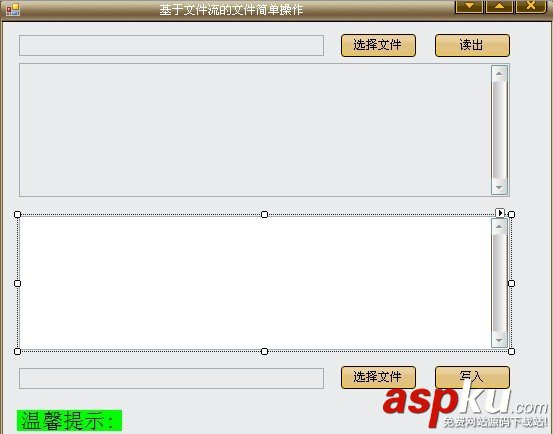Click the file path field beside 写入

coord(171,378)
